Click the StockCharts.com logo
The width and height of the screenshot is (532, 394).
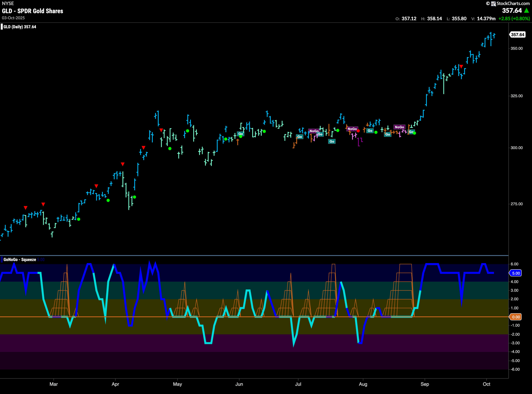click(x=508, y=4)
